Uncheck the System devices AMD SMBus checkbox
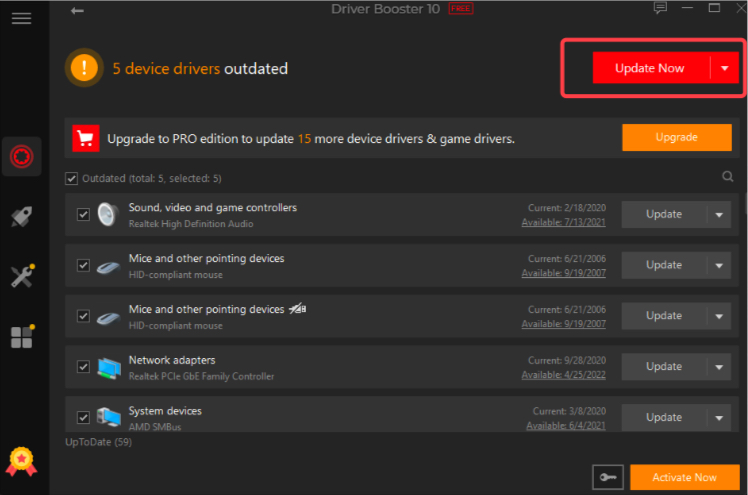The height and width of the screenshot is (495, 748). pos(83,418)
